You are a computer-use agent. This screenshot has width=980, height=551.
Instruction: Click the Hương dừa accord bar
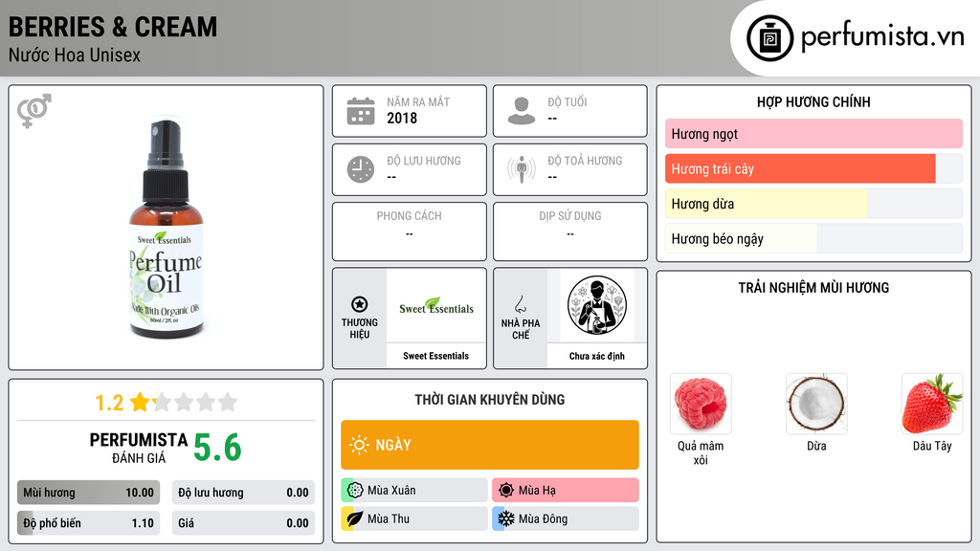tap(813, 204)
